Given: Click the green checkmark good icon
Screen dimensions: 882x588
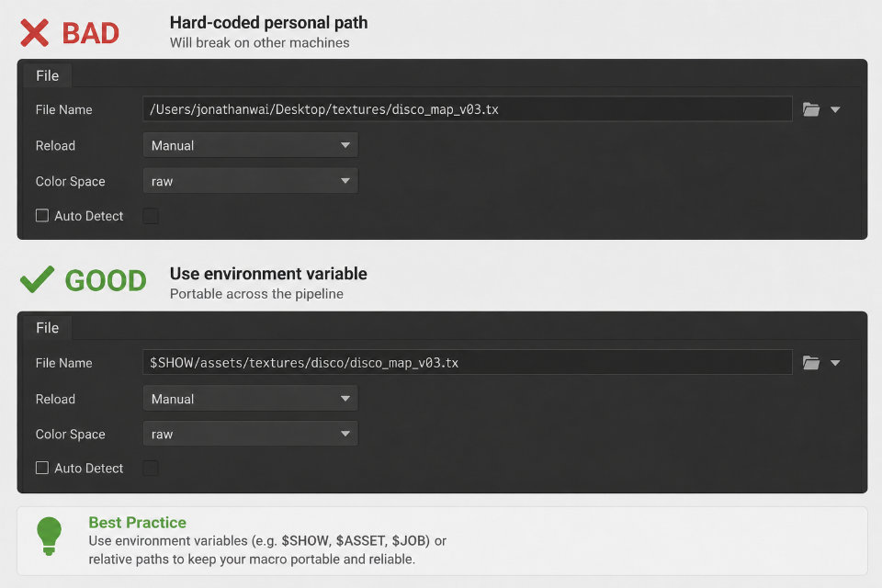Looking at the screenshot, I should click(37, 279).
